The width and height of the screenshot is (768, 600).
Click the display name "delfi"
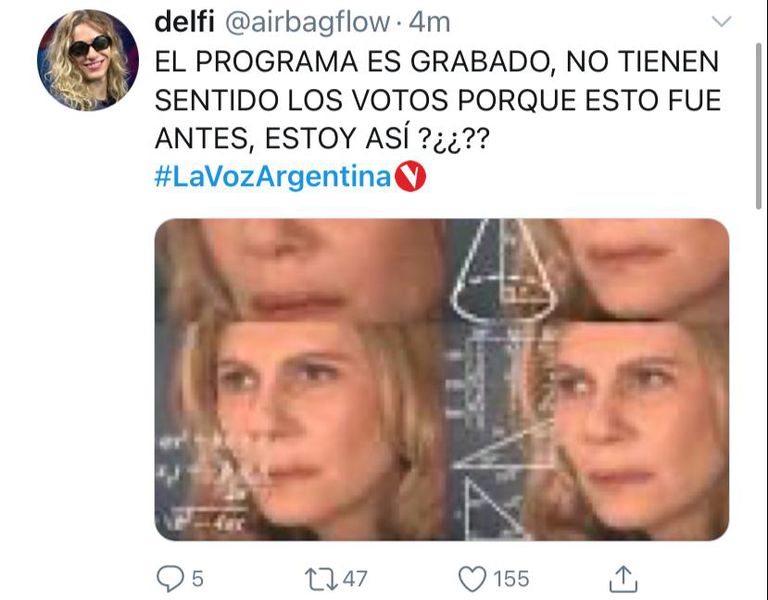184,22
